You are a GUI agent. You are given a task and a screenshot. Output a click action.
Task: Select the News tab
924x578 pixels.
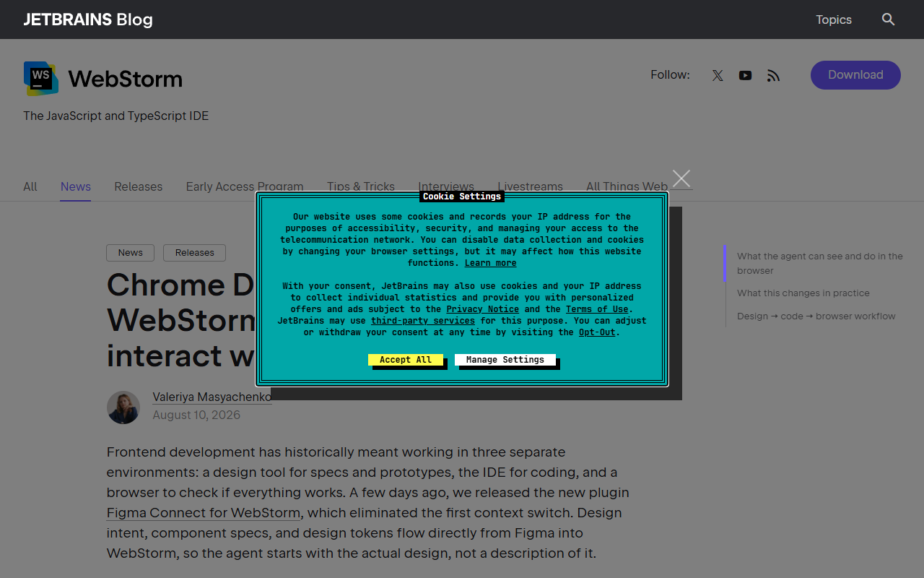[76, 186]
